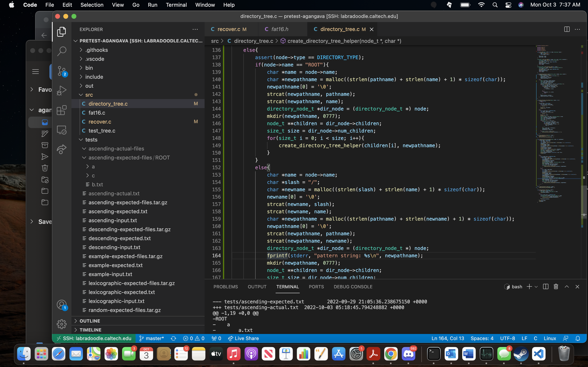Collapse the tests folder
The height and width of the screenshot is (367, 588).
tap(91, 140)
